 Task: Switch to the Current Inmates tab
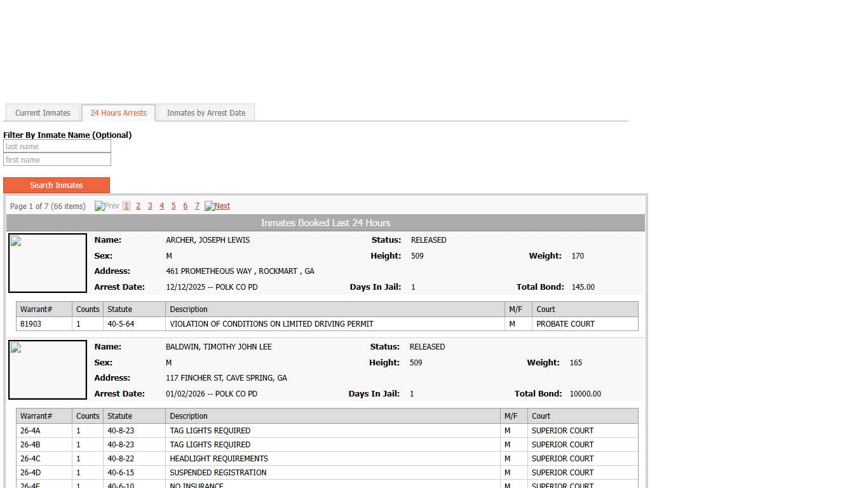[42, 112]
